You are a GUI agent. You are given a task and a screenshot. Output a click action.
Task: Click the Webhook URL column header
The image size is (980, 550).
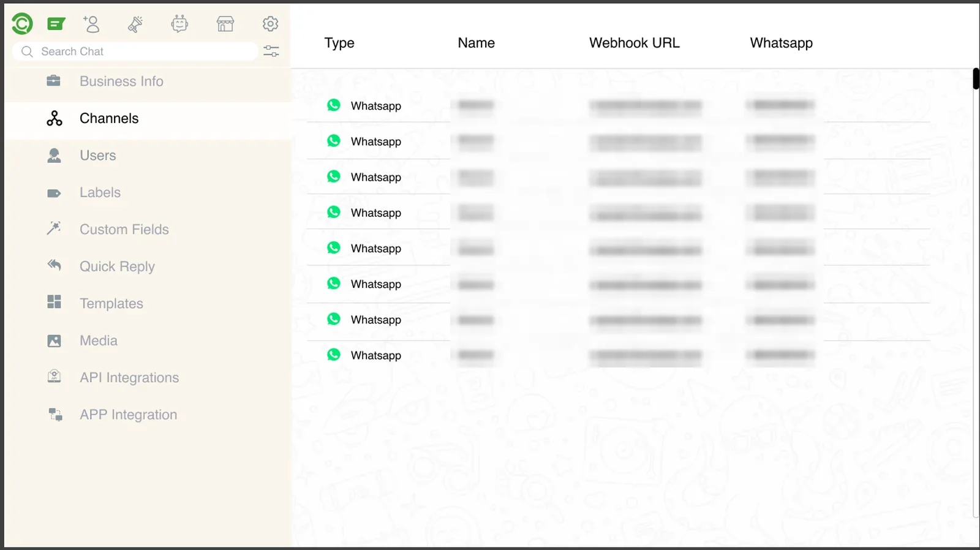[x=635, y=43]
